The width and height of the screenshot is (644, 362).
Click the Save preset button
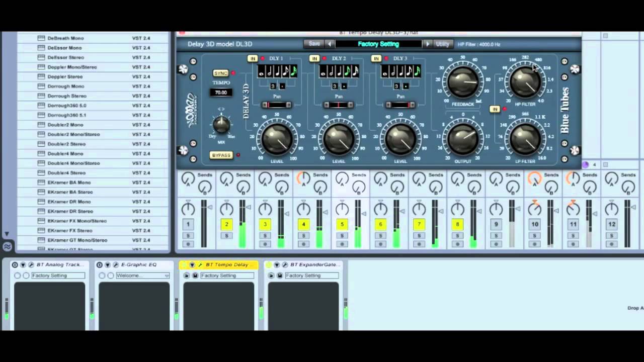pos(314,44)
